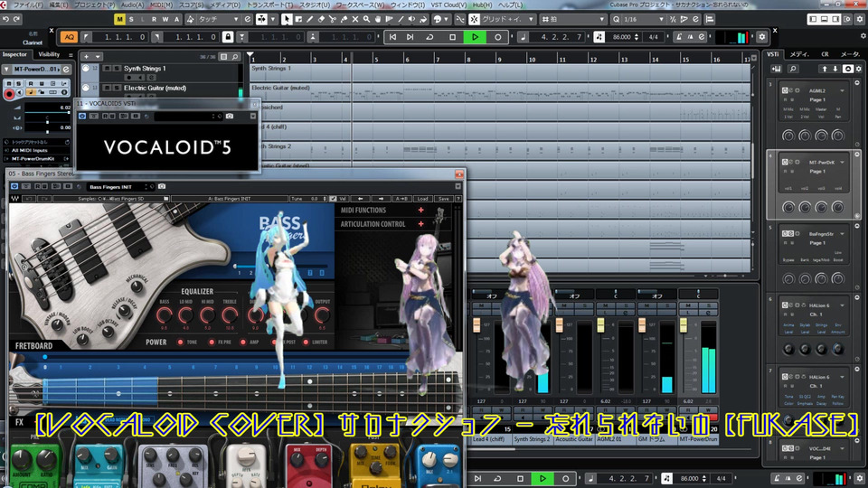Open the Bass Fingers INIT preset selector
This screenshot has height=488, width=868.
coord(118,187)
